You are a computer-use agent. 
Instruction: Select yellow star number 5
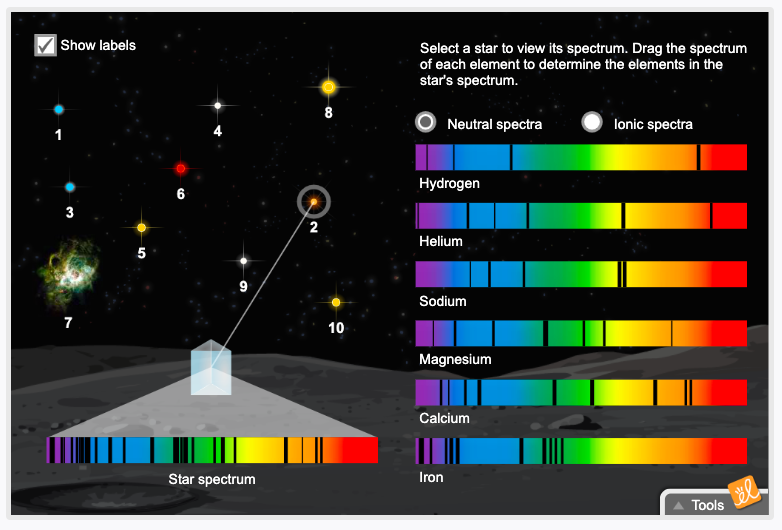142,228
